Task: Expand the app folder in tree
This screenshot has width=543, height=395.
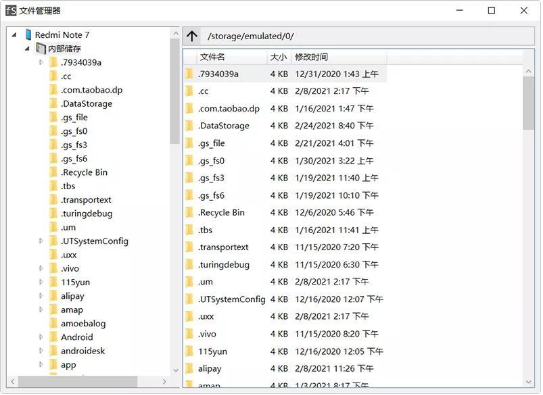Action: (x=41, y=365)
